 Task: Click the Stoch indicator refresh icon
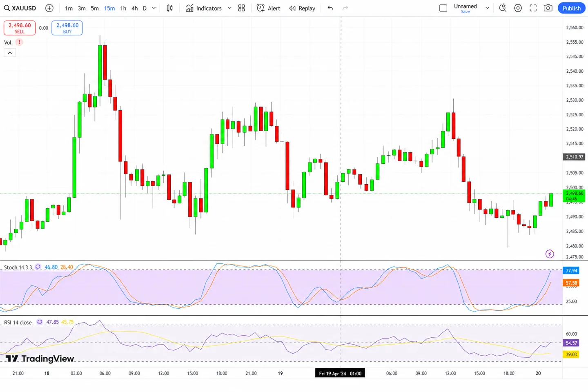tap(38, 267)
